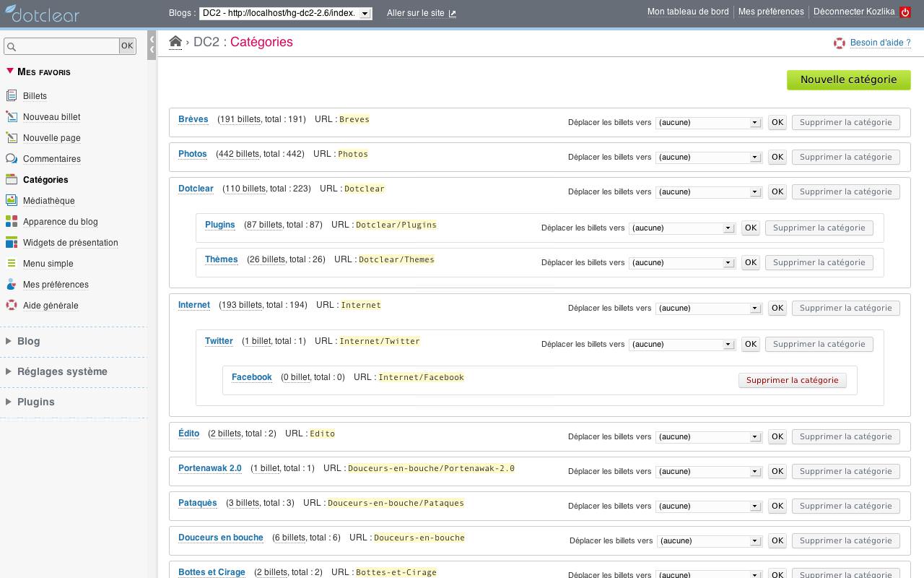
Task: Open Commentaires from the favorites menu
Action: point(51,159)
